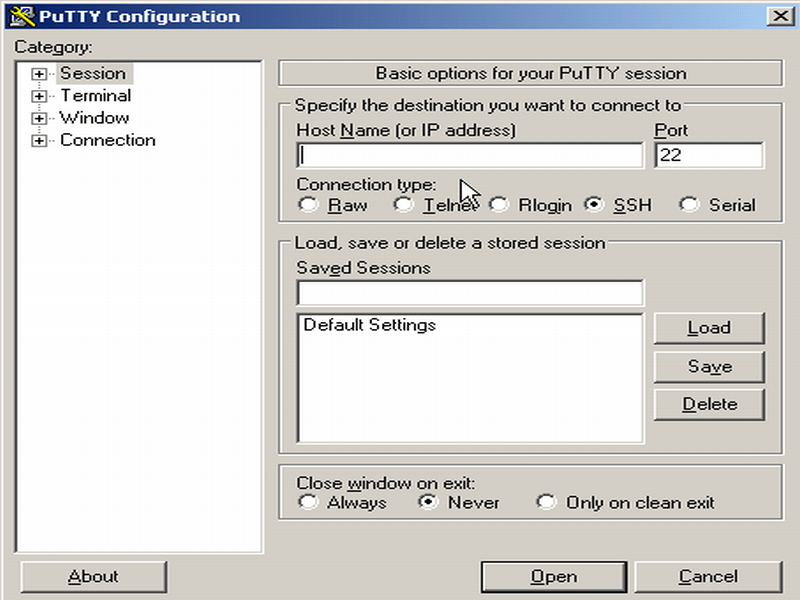The width and height of the screenshot is (800, 600).
Task: Open the About dialog
Action: (93, 576)
